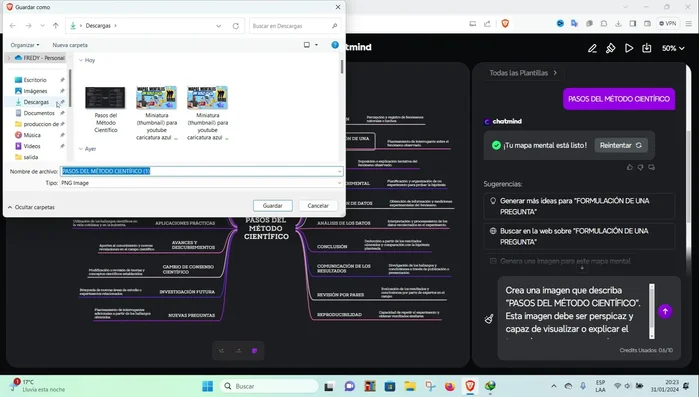Select produccion de folder in sidebar

[41, 124]
